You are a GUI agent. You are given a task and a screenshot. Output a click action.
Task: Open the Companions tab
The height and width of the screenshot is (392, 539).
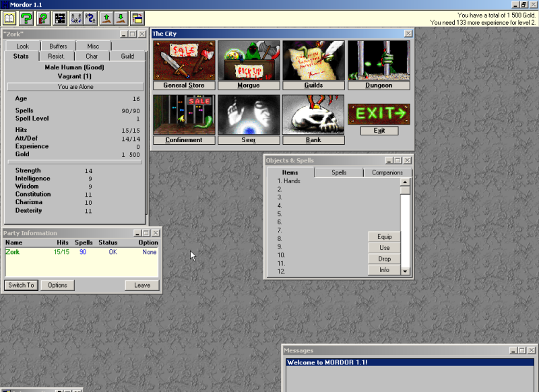387,172
